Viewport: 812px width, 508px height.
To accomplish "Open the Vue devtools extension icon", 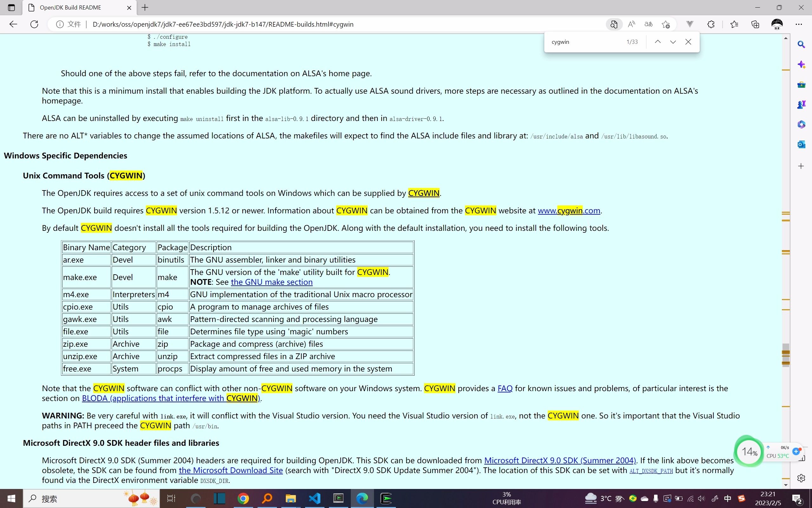I will coord(690,24).
